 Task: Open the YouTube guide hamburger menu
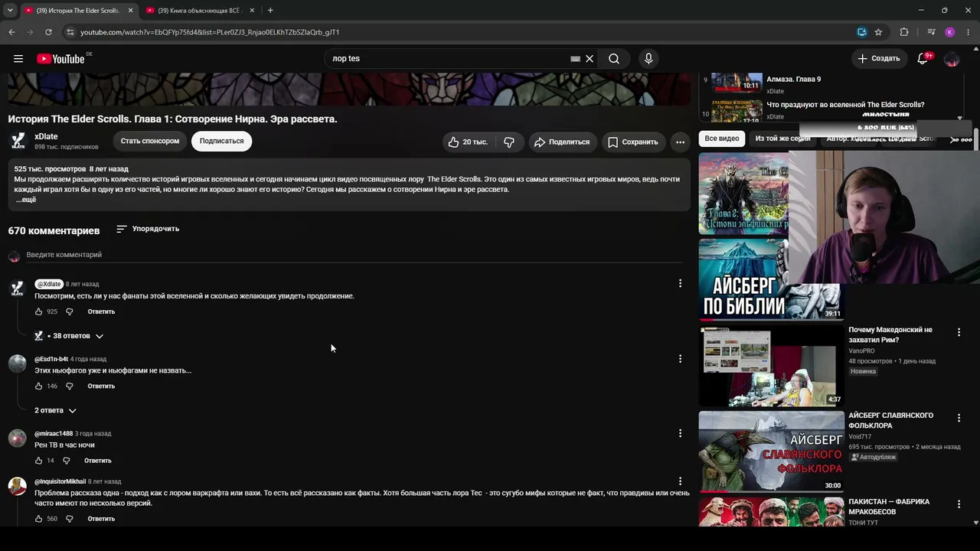pos(18,59)
